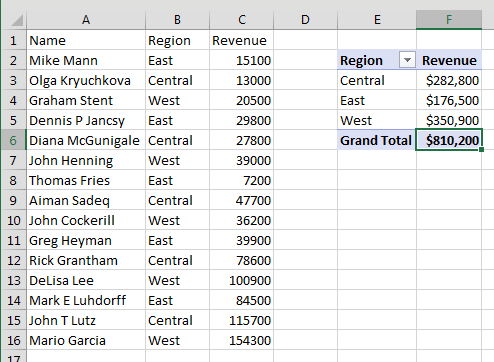Click revenue value 47700

tap(242, 200)
